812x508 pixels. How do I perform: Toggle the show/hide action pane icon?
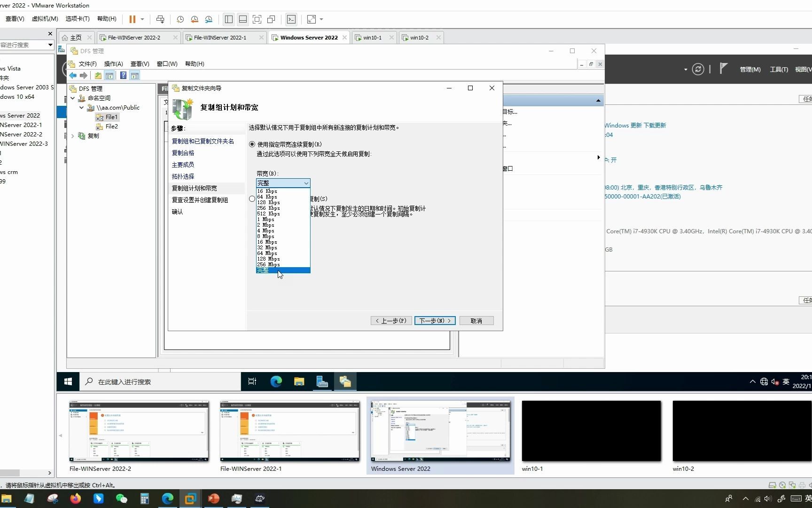click(135, 76)
